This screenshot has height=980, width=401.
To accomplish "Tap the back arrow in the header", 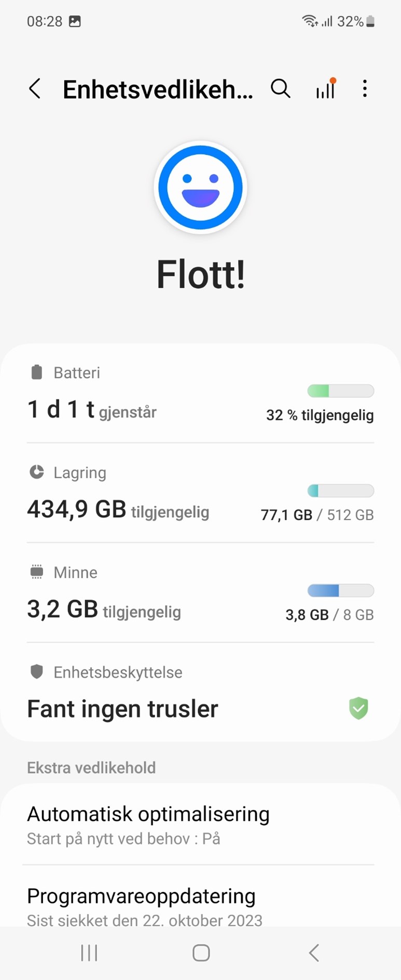I will [35, 89].
